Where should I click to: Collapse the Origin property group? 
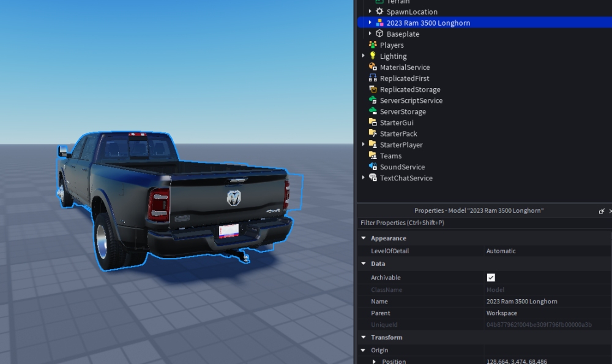pyautogui.click(x=364, y=350)
